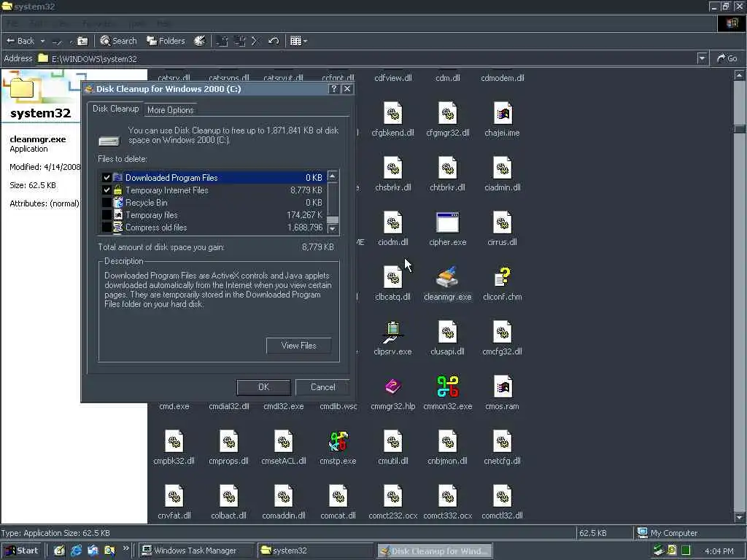747x560 pixels.
Task: Cancel the Disk Cleanup dialog
Action: point(322,387)
